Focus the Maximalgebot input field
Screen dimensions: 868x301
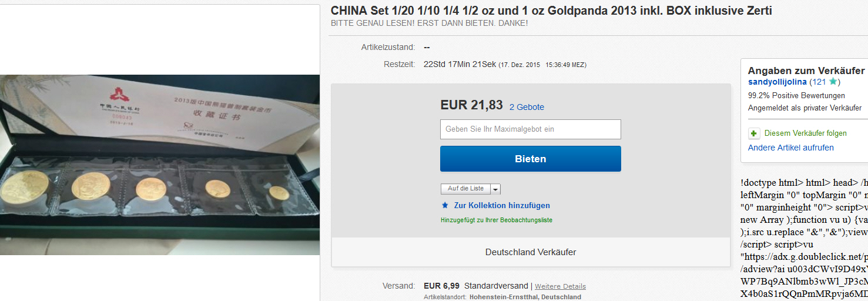click(x=530, y=129)
